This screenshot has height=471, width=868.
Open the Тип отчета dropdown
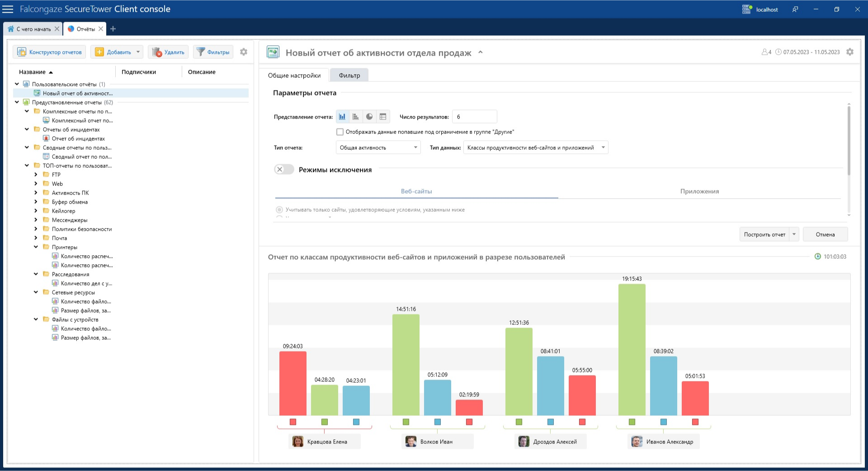click(378, 147)
